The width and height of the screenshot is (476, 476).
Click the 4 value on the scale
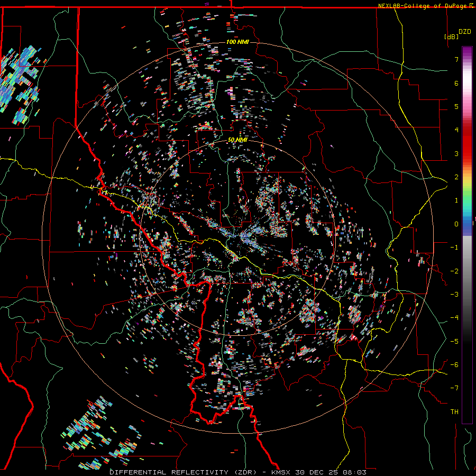456,130
